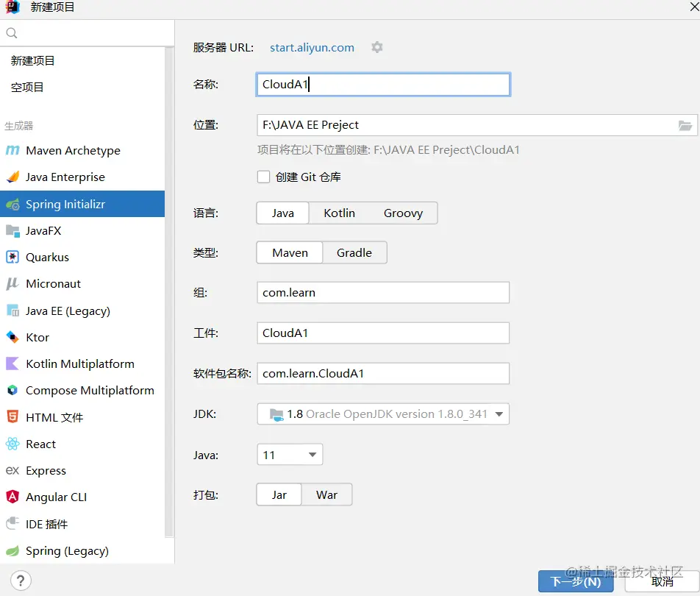Image resolution: width=700 pixels, height=596 pixels.
Task: Enable the create Git repository checkbox
Action: point(263,177)
